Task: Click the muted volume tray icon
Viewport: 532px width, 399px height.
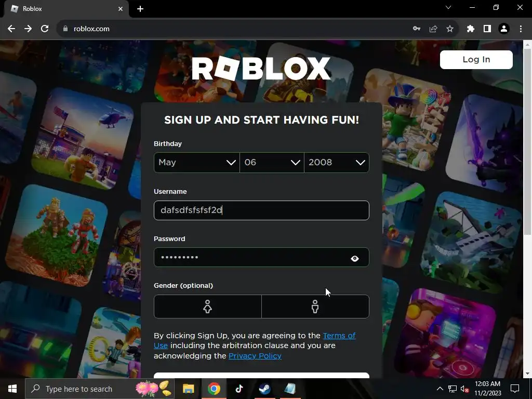Action: [x=464, y=389]
